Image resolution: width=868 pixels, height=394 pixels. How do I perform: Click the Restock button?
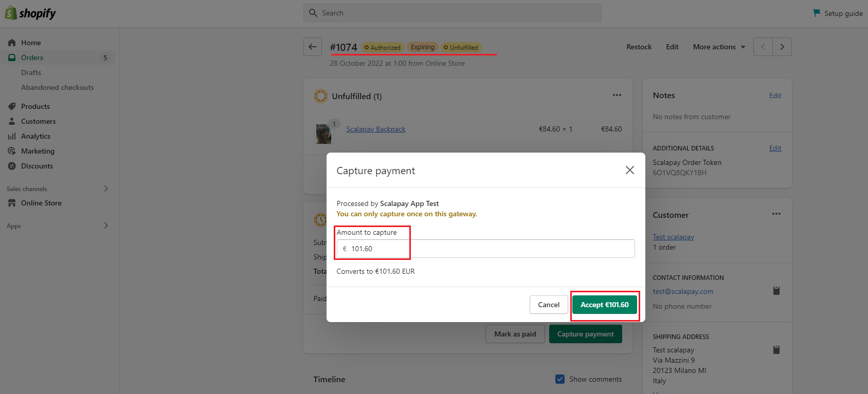(x=639, y=47)
